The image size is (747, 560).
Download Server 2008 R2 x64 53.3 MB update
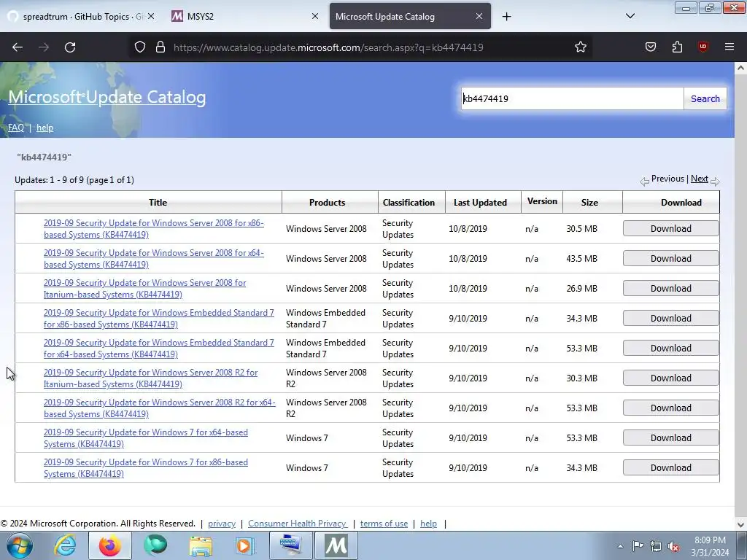(x=671, y=408)
